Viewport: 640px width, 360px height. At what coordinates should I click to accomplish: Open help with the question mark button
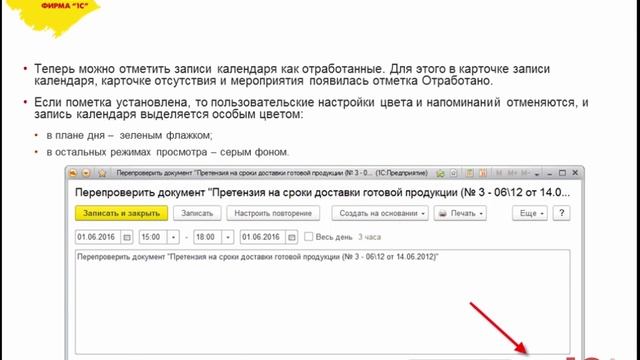[562, 213]
